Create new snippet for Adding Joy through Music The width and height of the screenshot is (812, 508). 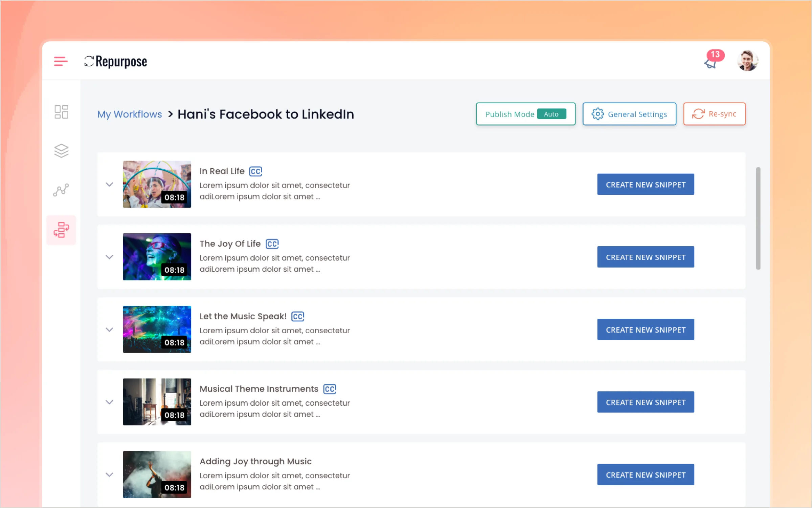[x=646, y=474]
